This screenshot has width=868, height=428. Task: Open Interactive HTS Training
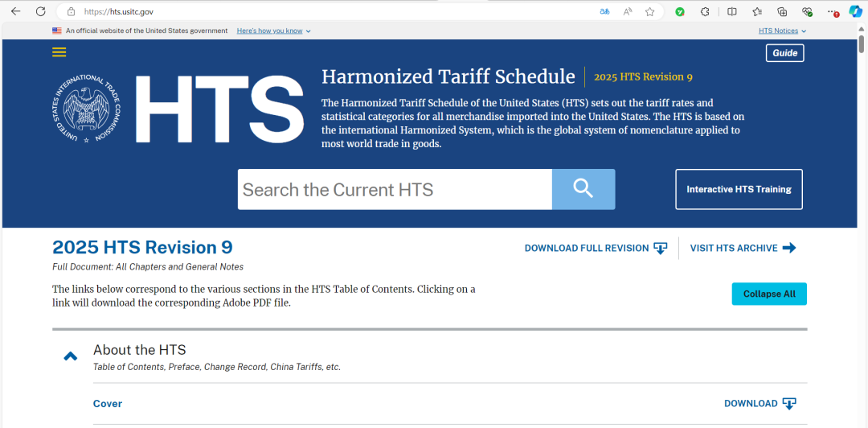pos(739,189)
